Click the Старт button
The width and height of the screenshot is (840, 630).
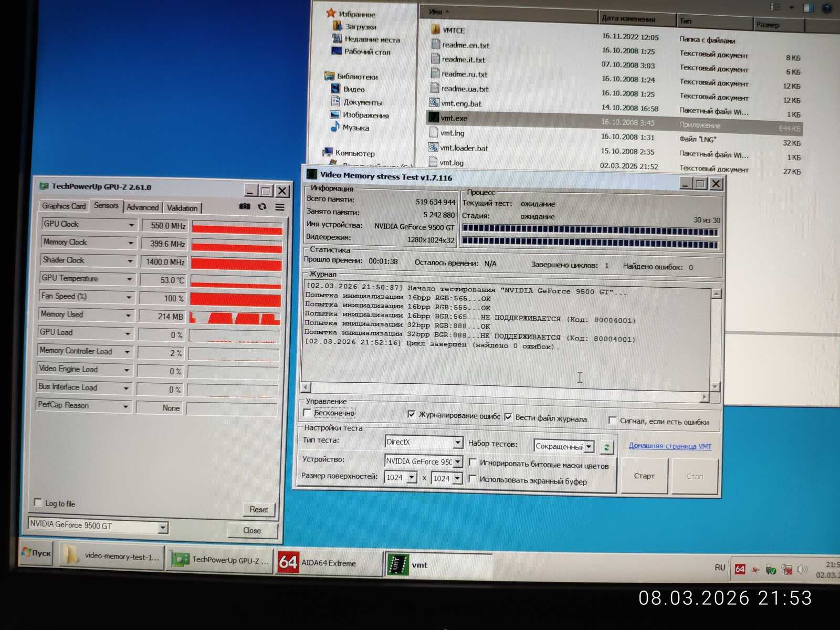click(x=644, y=476)
